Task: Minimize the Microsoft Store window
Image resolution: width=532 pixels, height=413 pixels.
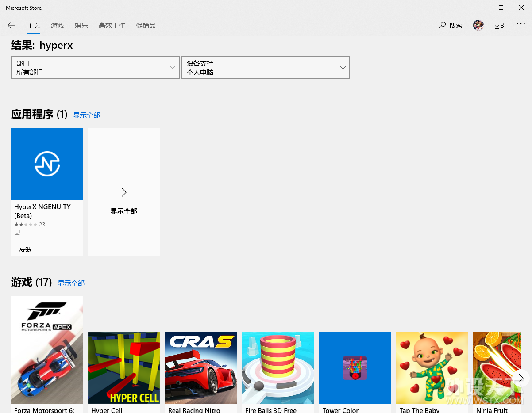Action: (x=481, y=8)
